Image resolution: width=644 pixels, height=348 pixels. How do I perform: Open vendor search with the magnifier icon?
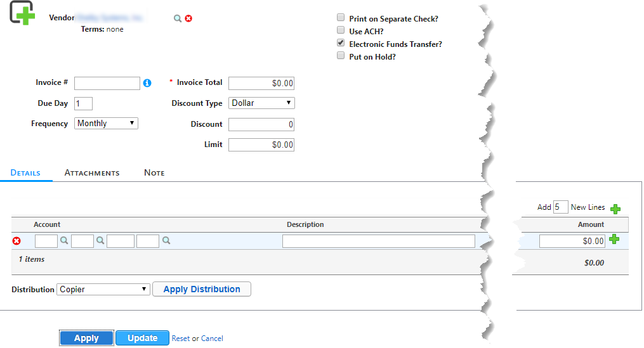178,18
